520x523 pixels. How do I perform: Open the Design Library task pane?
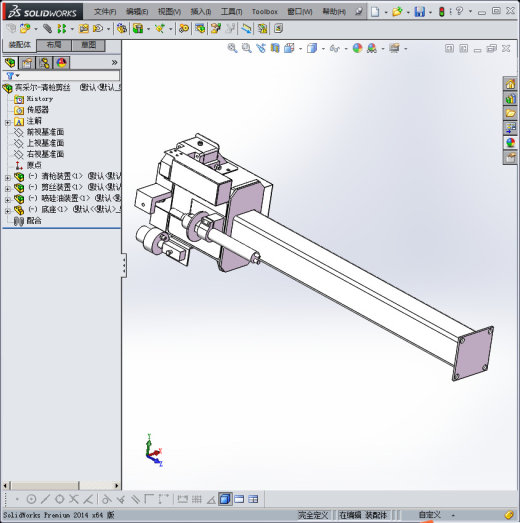point(510,99)
